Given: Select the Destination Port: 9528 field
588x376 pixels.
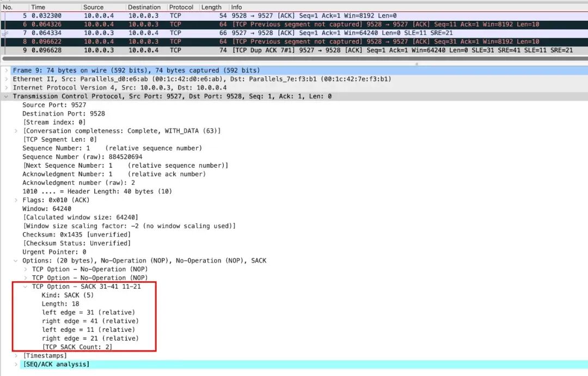Looking at the screenshot, I should pos(63,114).
